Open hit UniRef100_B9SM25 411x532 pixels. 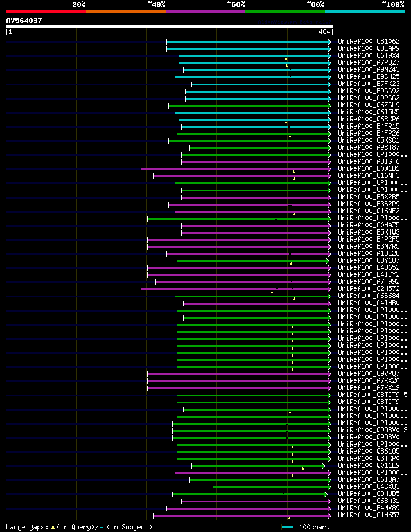click(369, 76)
